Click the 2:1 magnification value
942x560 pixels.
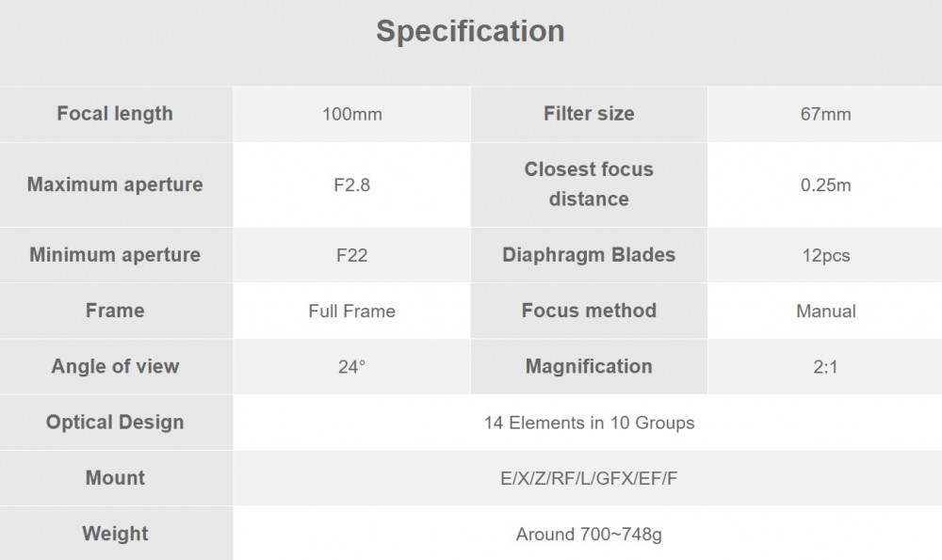pos(825,367)
